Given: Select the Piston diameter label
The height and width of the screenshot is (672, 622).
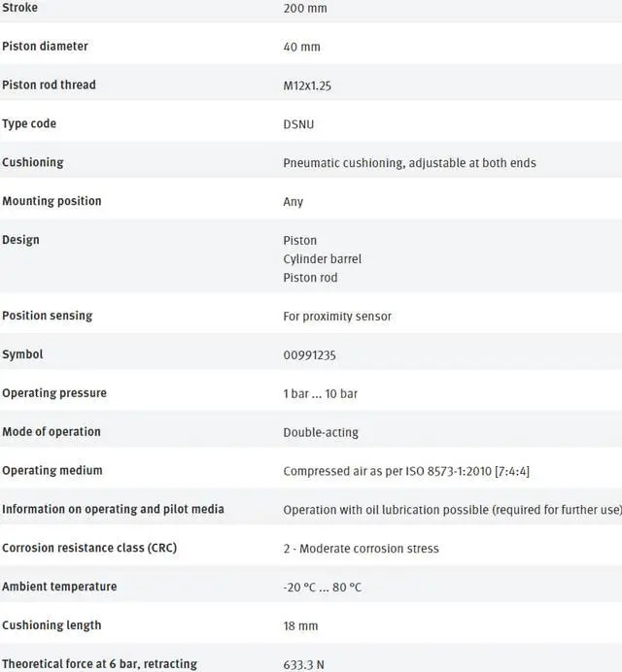Looking at the screenshot, I should (x=45, y=47).
